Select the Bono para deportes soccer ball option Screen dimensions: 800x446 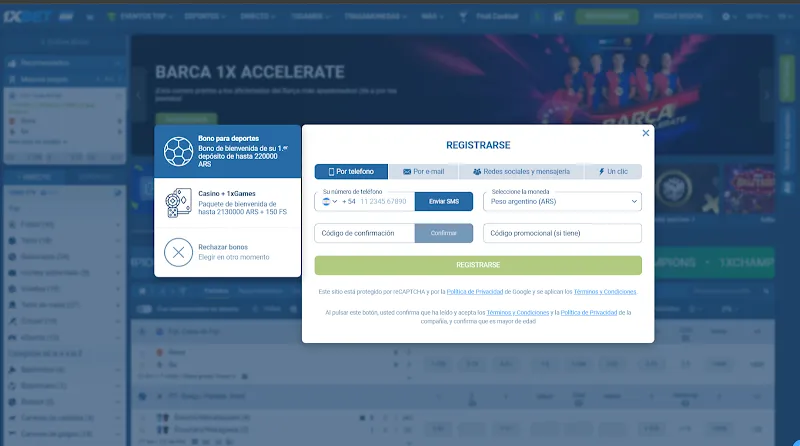(228, 152)
